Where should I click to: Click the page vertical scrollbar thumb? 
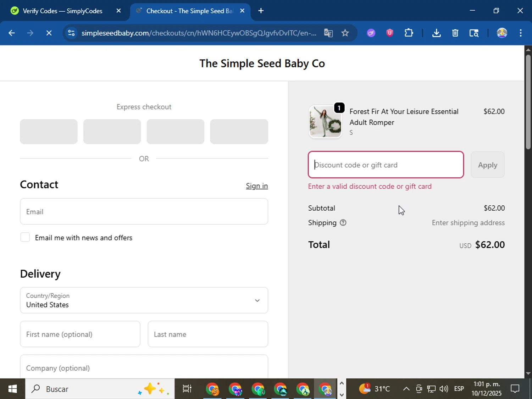point(528,101)
